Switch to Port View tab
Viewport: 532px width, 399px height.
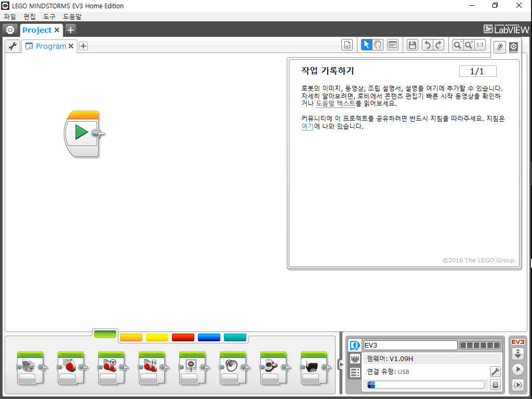[x=355, y=358]
